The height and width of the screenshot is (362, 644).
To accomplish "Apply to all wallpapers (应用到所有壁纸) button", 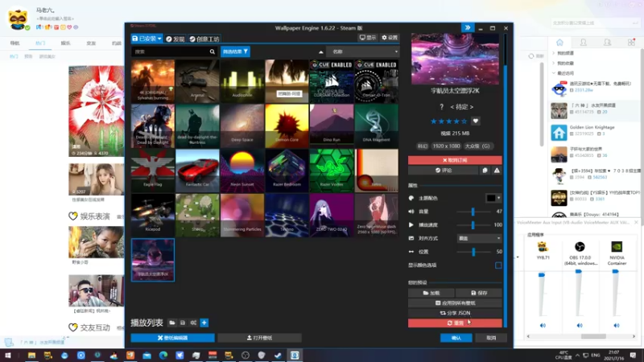I will [455, 303].
